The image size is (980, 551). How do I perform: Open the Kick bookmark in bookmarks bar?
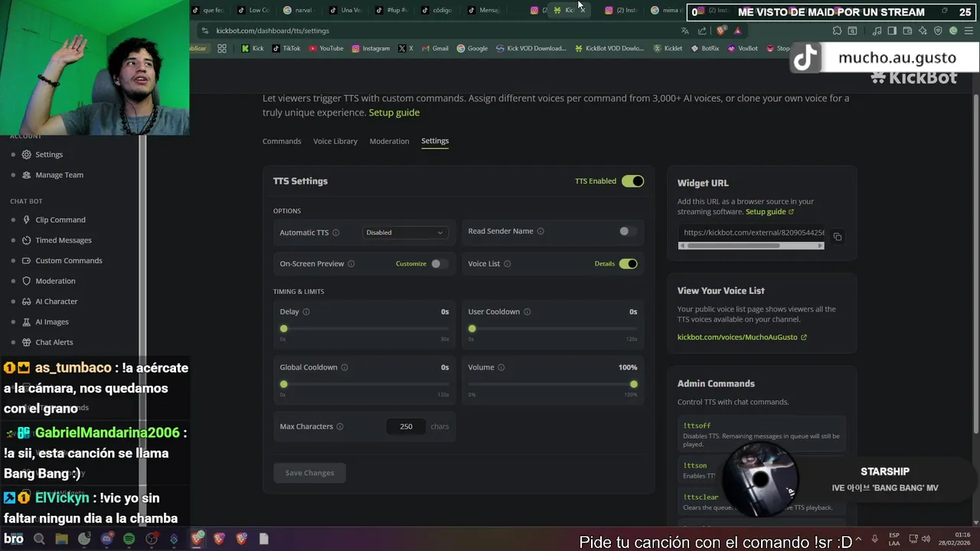click(x=252, y=48)
